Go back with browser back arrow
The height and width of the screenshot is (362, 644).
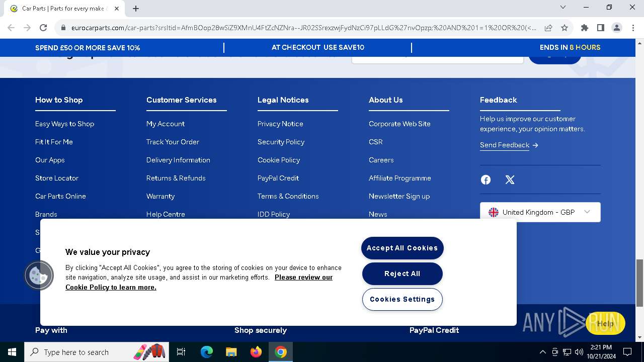pyautogui.click(x=11, y=28)
